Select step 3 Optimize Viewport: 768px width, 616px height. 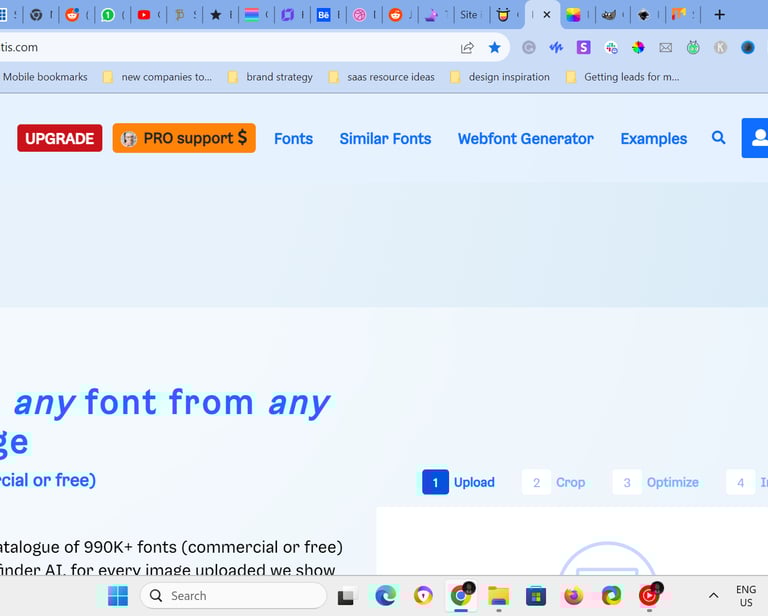656,482
